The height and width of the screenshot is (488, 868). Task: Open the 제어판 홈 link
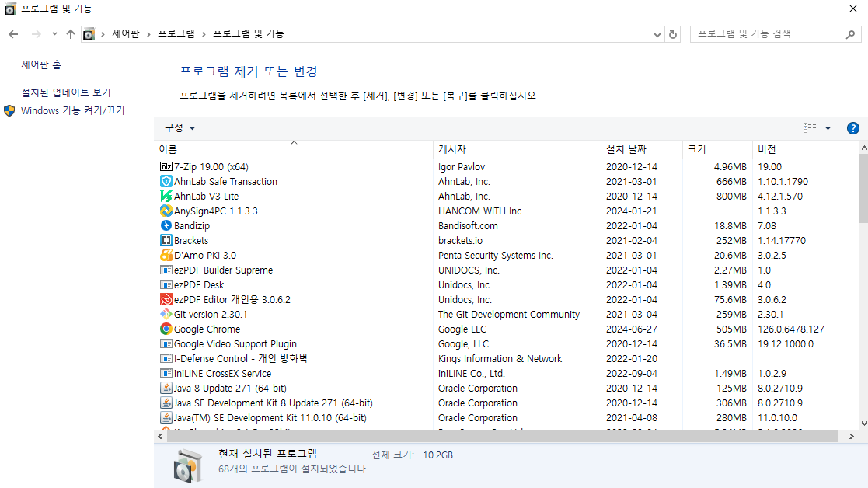pyautogui.click(x=41, y=64)
